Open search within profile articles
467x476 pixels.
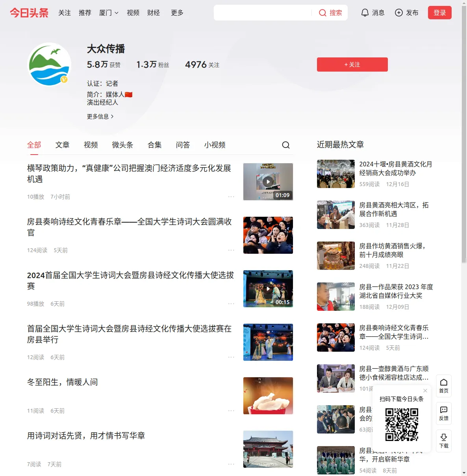pyautogui.click(x=286, y=145)
